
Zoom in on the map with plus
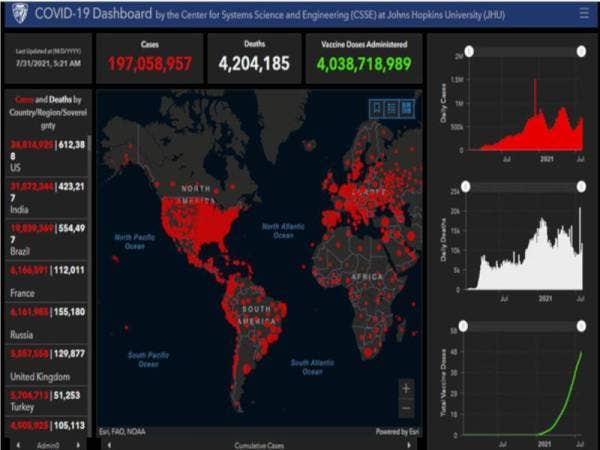point(405,388)
